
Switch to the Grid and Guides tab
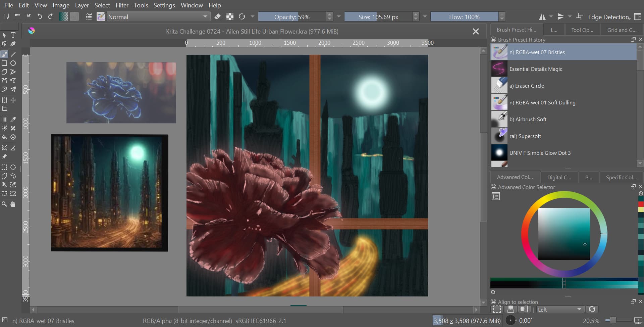pyautogui.click(x=622, y=30)
